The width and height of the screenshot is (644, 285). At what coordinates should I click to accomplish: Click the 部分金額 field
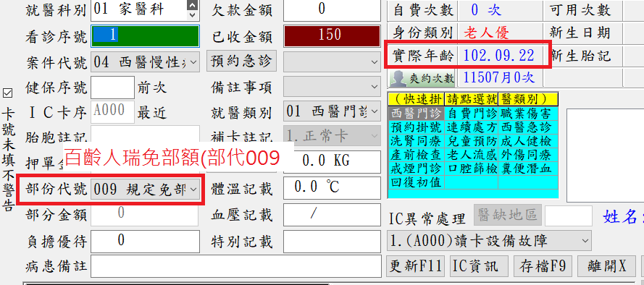(x=145, y=215)
